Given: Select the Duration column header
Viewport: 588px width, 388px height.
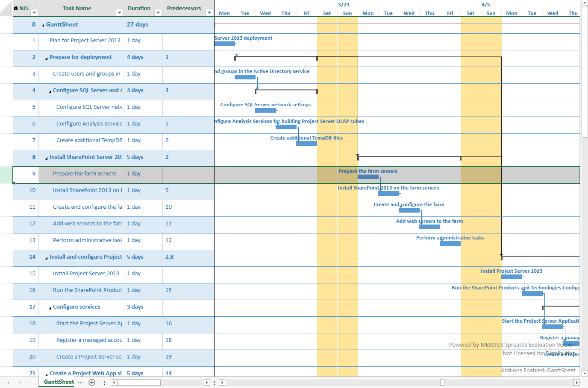Looking at the screenshot, I should click(x=143, y=9).
